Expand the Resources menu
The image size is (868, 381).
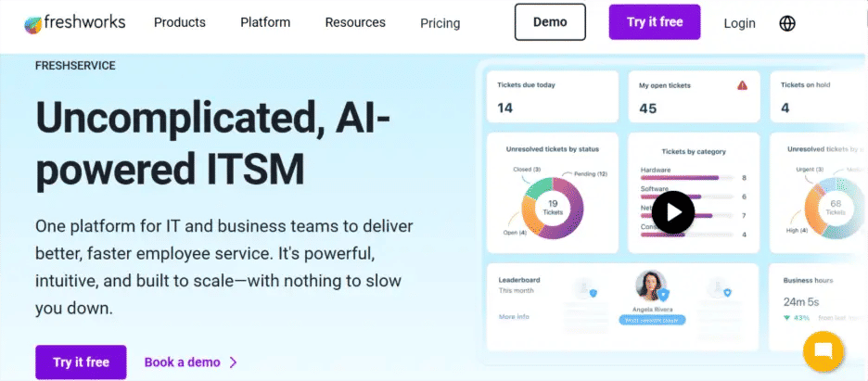coord(355,22)
